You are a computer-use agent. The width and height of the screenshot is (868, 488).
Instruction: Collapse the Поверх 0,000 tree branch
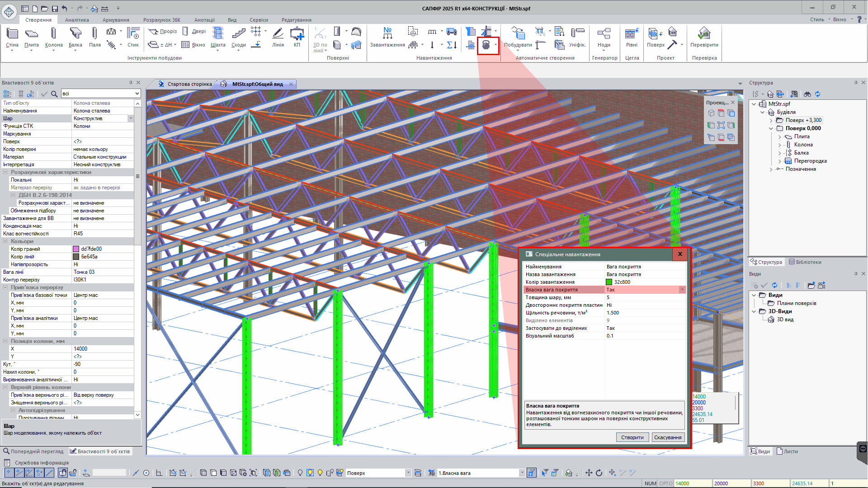click(771, 128)
